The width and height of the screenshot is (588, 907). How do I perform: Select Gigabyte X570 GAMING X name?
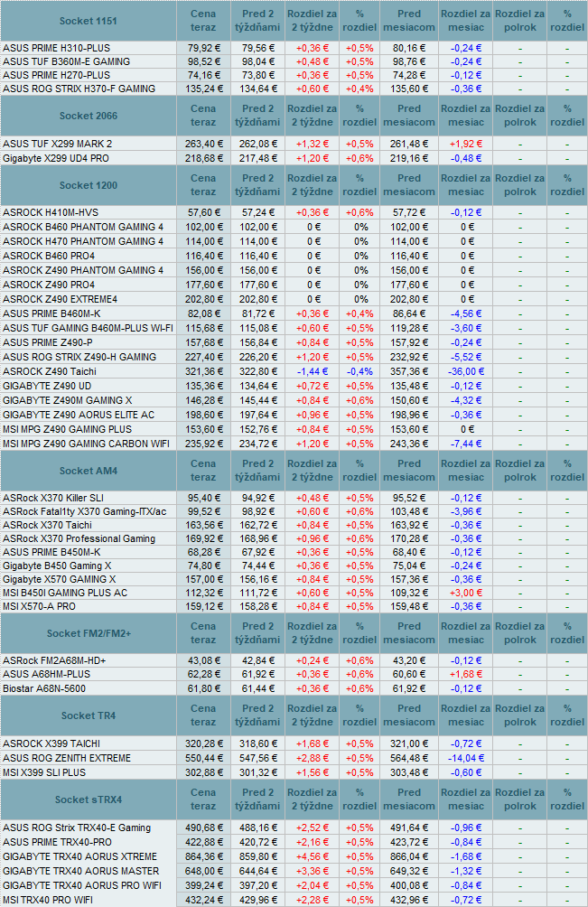pyautogui.click(x=59, y=580)
